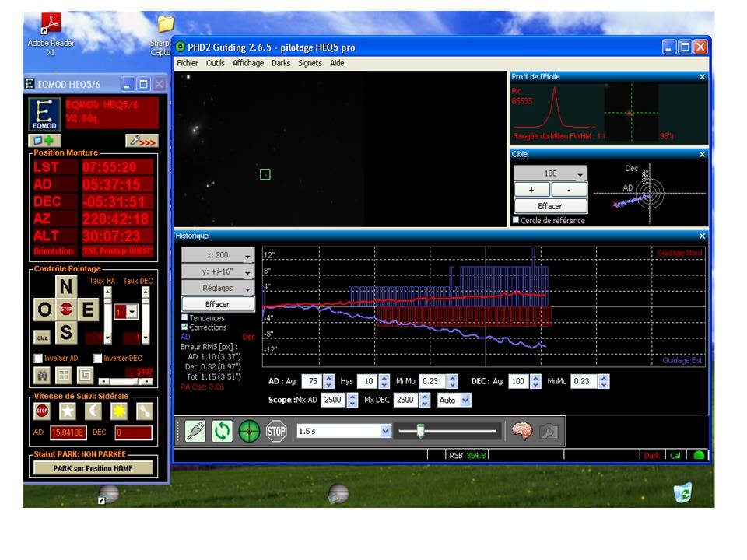This screenshot has width=747, height=560.
Task: Check the Inverser AD box
Action: click(x=39, y=358)
